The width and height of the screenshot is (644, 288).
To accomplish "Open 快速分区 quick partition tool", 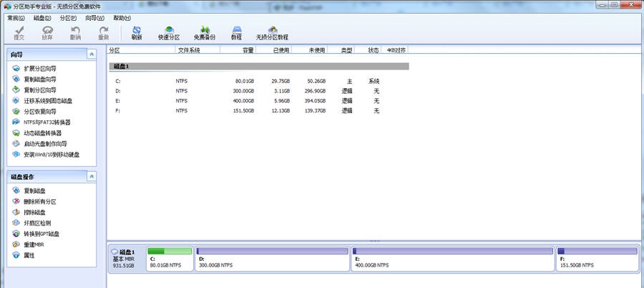I will [169, 32].
